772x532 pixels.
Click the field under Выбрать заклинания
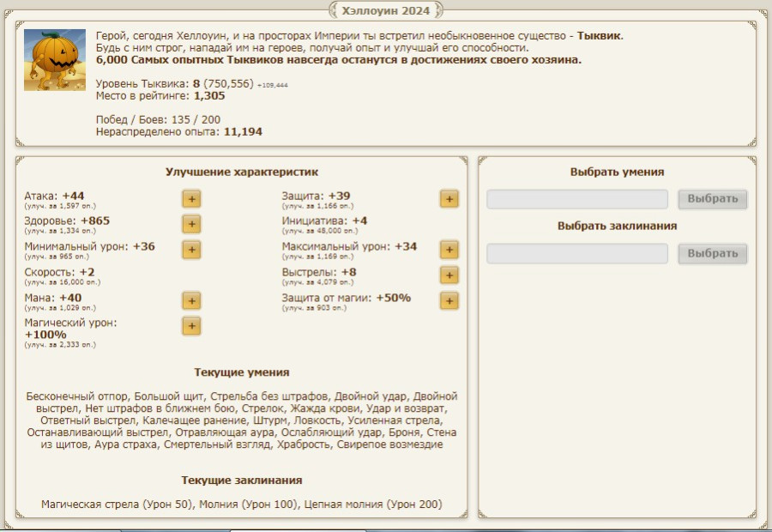tap(576, 254)
